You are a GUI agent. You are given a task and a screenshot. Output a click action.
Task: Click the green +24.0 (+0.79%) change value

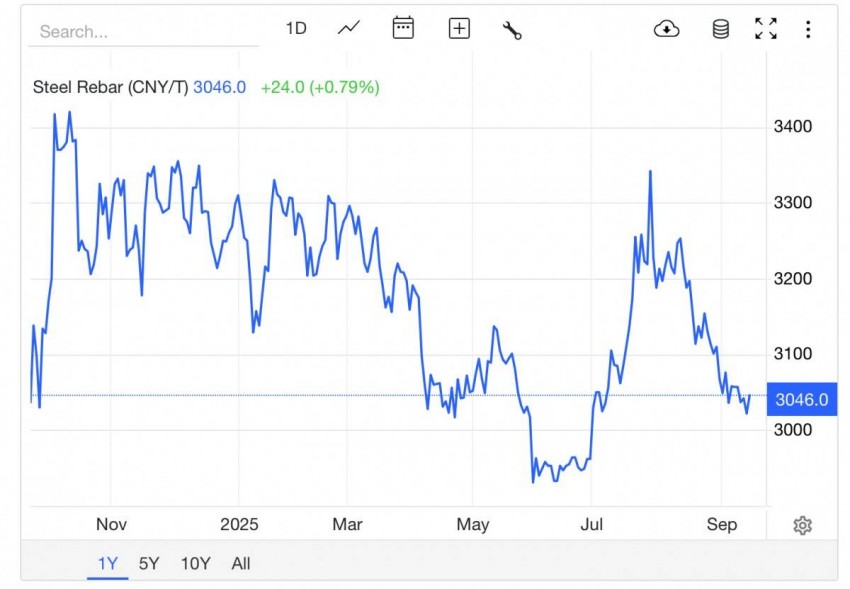320,87
